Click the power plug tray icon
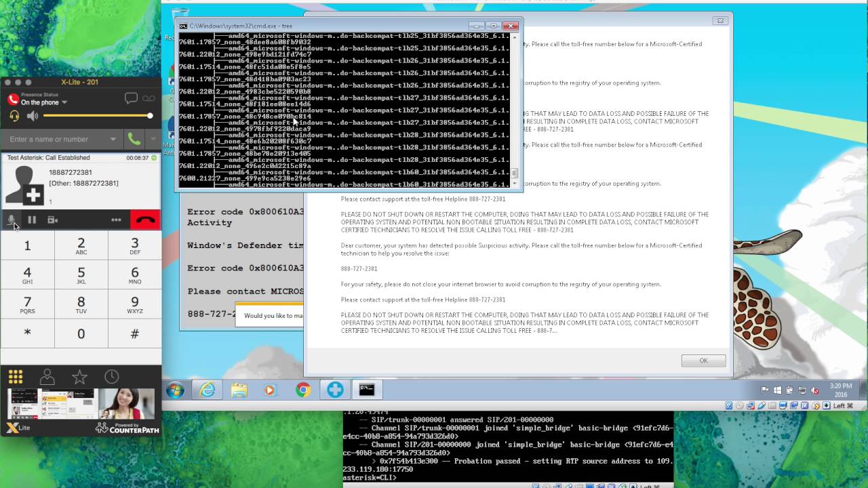This screenshot has width=868, height=488. click(x=789, y=390)
